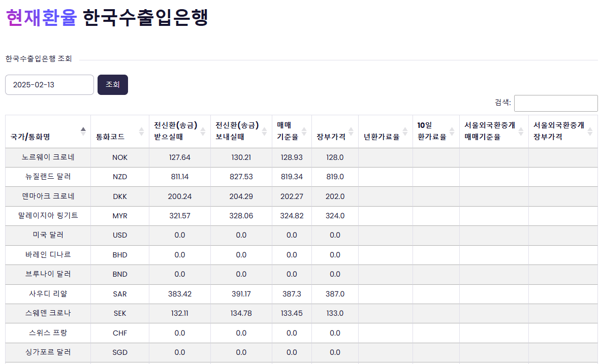
Task: Sort by 서울외국환중개 매매기준율 sort arrow
Action: [x=521, y=131]
